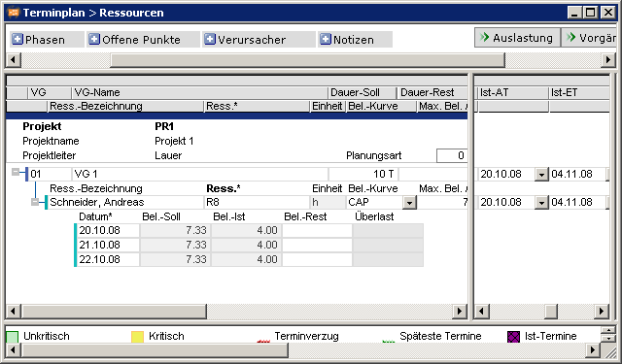This screenshot has width=622, height=364.
Task: Click the Max. Bel. value field
Action: (x=443, y=203)
